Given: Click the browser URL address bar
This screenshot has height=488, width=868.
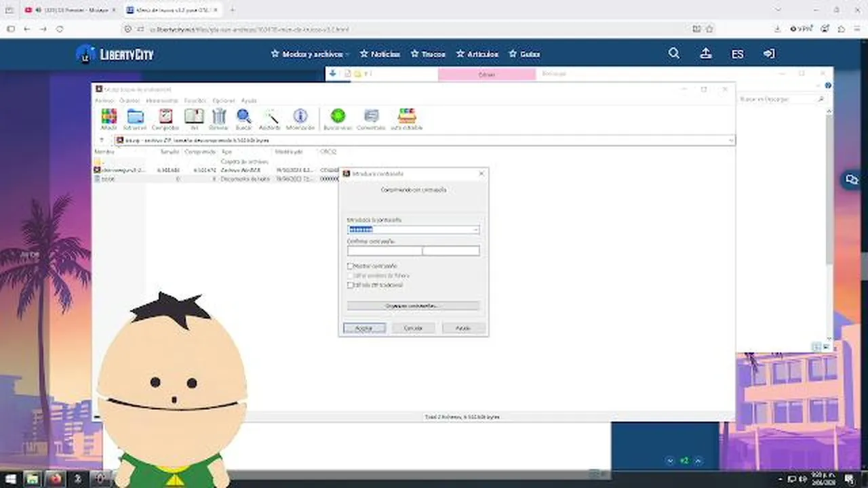Looking at the screenshot, I should click(407, 29).
